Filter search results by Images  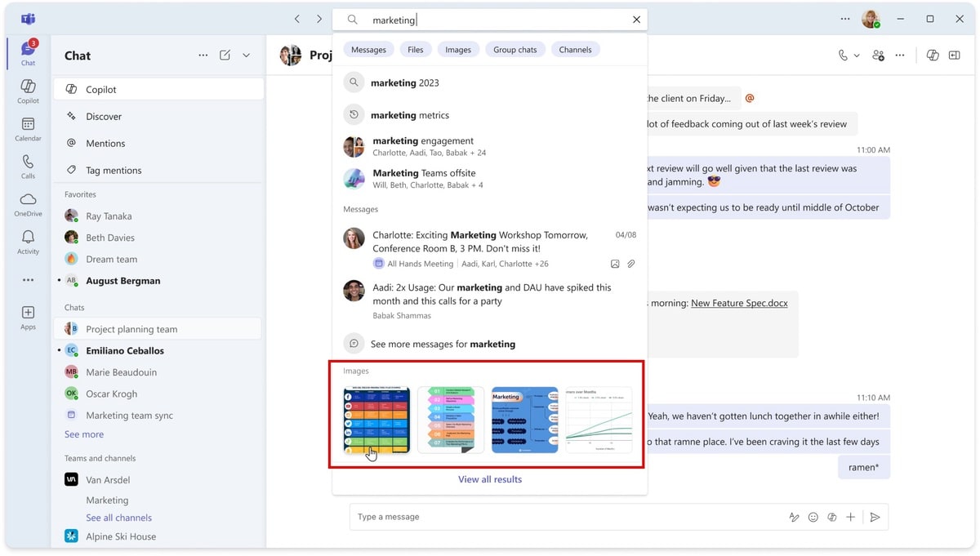click(457, 50)
